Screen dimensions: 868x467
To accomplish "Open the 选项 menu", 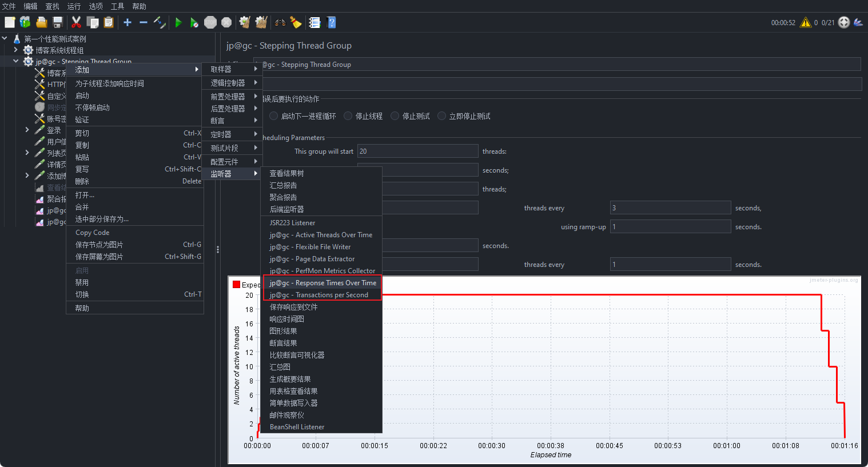I will point(95,6).
